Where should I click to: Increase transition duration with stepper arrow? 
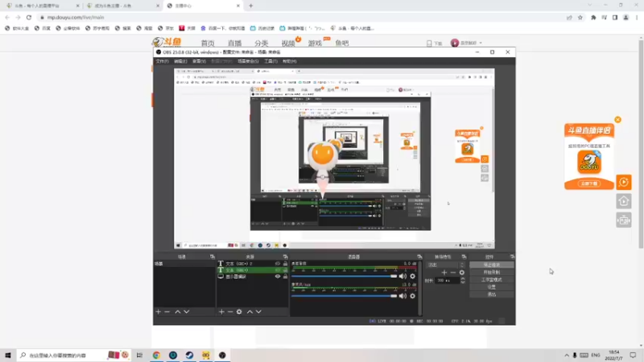click(x=463, y=278)
